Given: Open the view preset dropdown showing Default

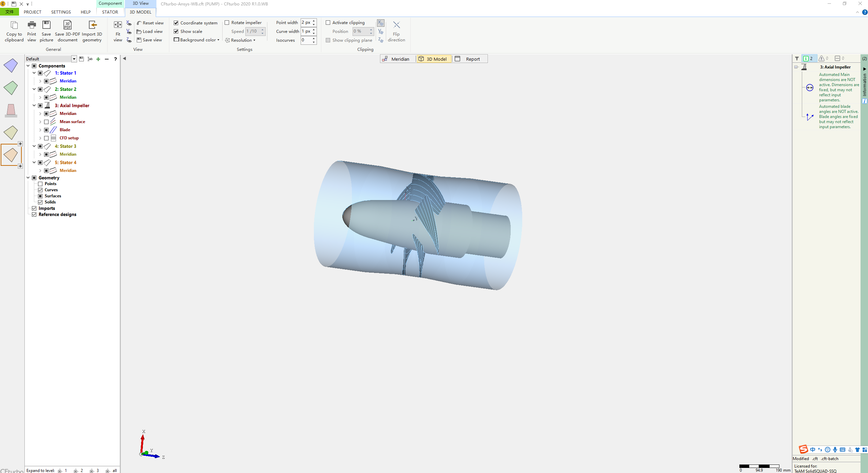Looking at the screenshot, I should tap(74, 58).
